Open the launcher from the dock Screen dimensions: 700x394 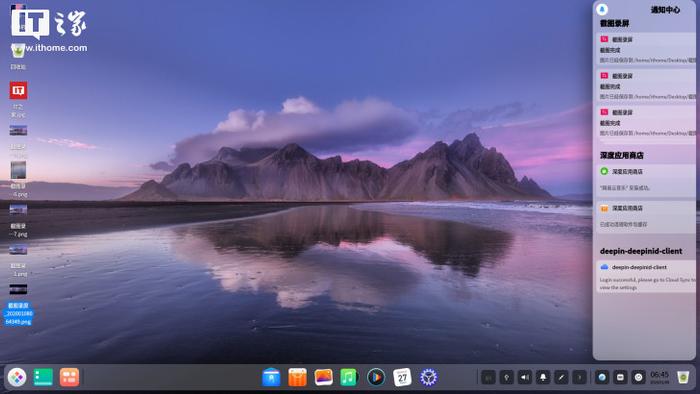[x=17, y=377]
